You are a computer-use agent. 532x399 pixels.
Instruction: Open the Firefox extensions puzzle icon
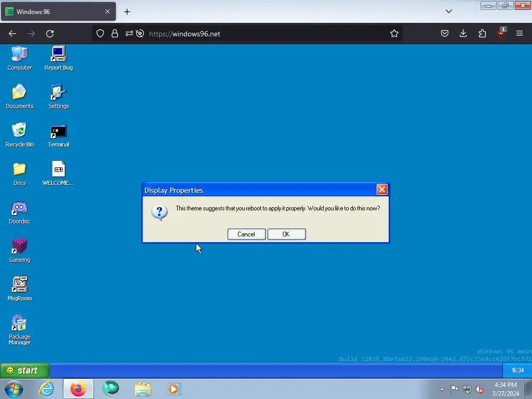tap(482, 33)
